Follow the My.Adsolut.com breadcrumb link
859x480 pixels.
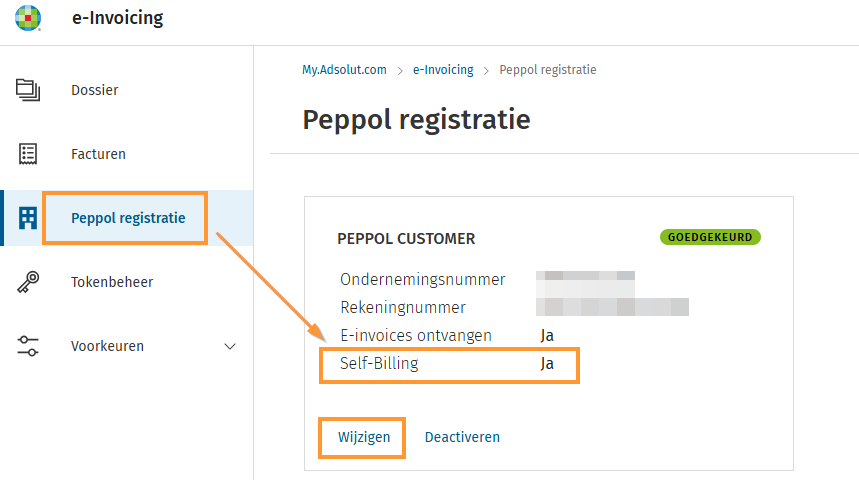(344, 70)
